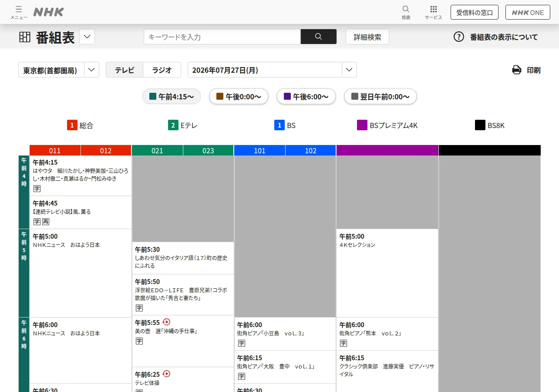Open しあわせ気分のイタリア語(17) program
Screen dimensions: 559x392
click(183, 258)
